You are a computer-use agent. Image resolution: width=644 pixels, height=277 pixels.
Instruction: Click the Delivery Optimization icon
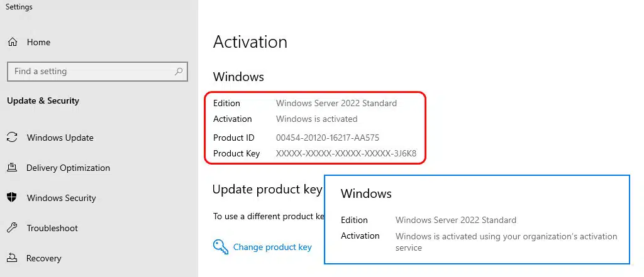point(12,168)
